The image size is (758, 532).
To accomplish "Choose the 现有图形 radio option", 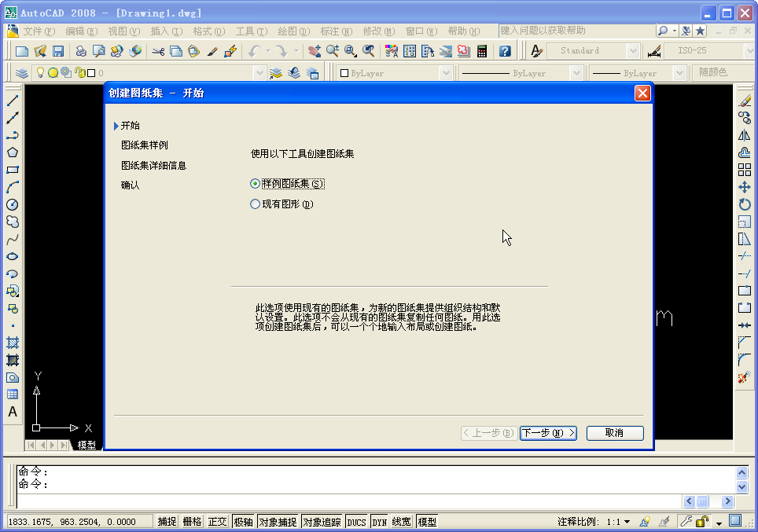I will (255, 204).
